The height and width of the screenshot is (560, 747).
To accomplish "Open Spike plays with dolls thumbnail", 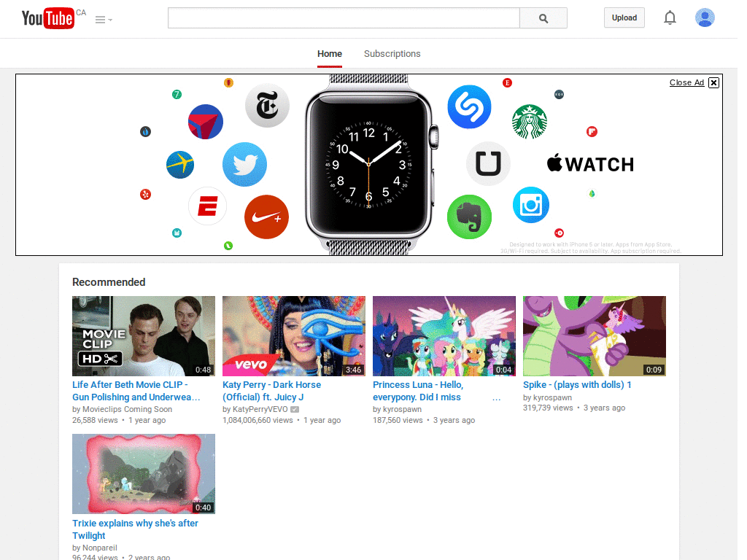I will [x=595, y=336].
